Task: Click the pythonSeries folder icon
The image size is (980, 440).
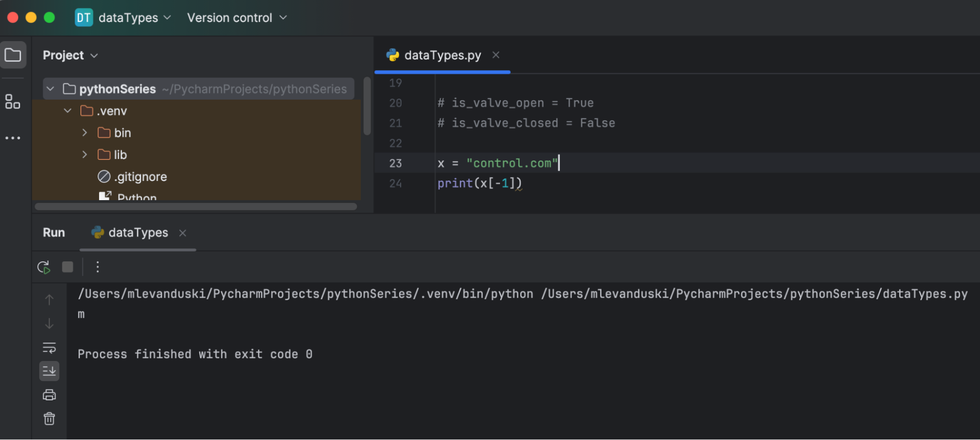Action: (x=69, y=89)
